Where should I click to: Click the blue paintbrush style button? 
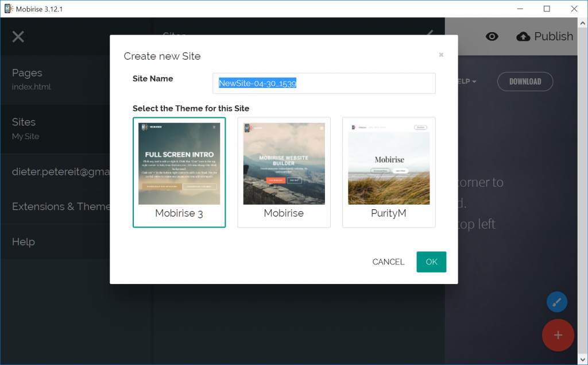pos(557,302)
